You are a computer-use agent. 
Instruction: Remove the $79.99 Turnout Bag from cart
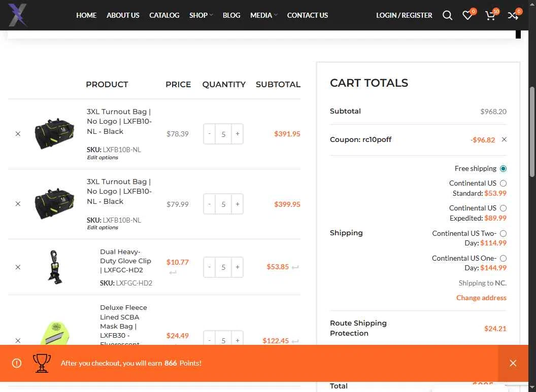(18, 204)
